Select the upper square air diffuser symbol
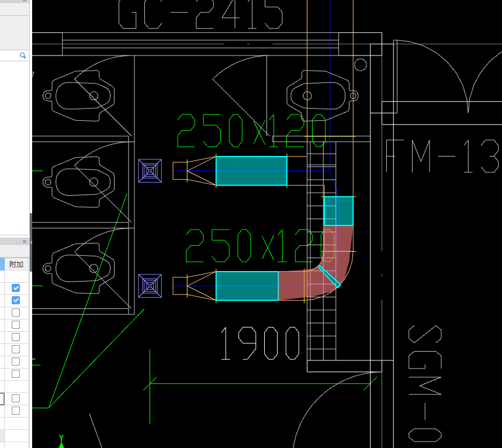This screenshot has height=448, width=502. pyautogui.click(x=150, y=171)
